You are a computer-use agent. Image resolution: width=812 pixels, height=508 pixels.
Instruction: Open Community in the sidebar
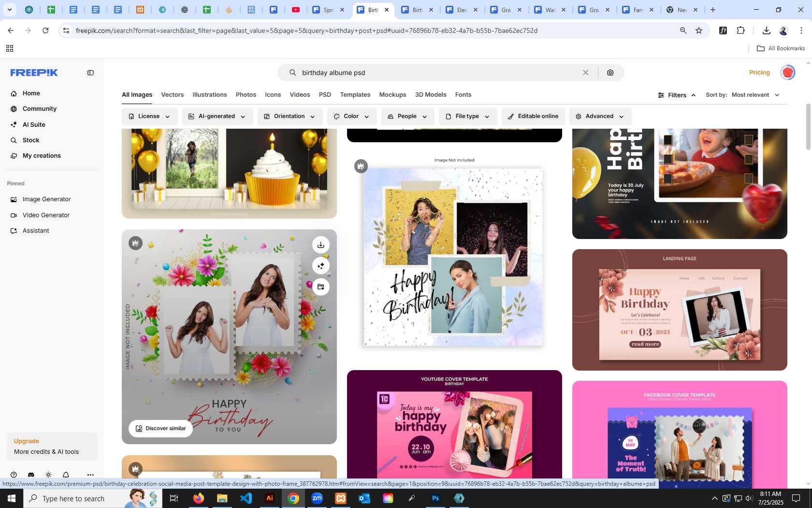(x=39, y=109)
